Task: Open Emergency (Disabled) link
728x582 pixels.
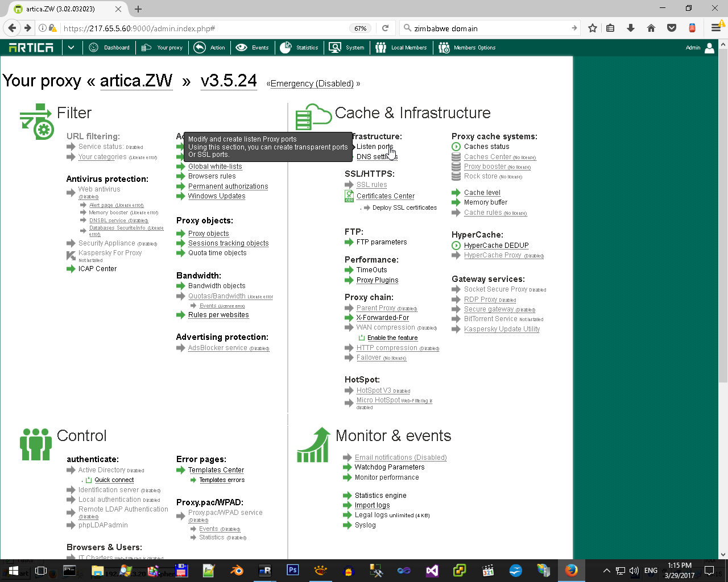Action: 312,84
